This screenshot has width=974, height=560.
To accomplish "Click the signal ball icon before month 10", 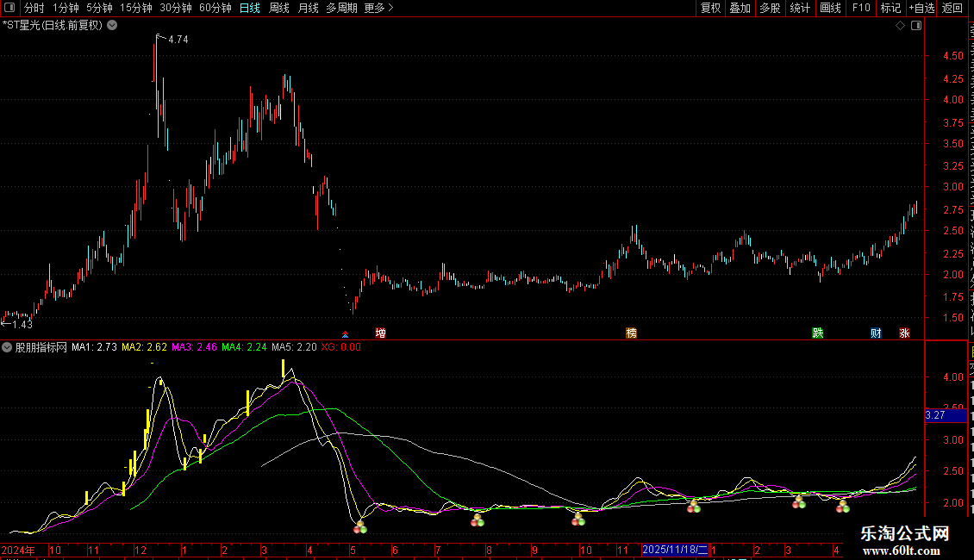I will click(x=578, y=519).
